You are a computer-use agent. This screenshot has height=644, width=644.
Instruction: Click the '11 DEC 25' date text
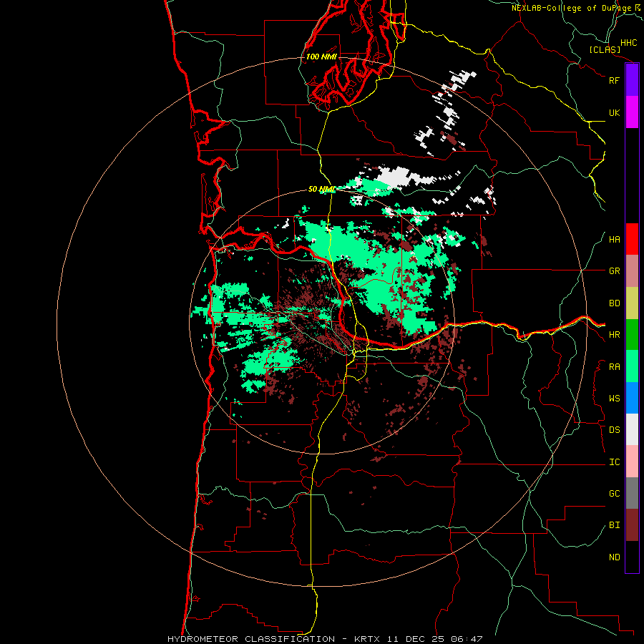click(x=417, y=639)
